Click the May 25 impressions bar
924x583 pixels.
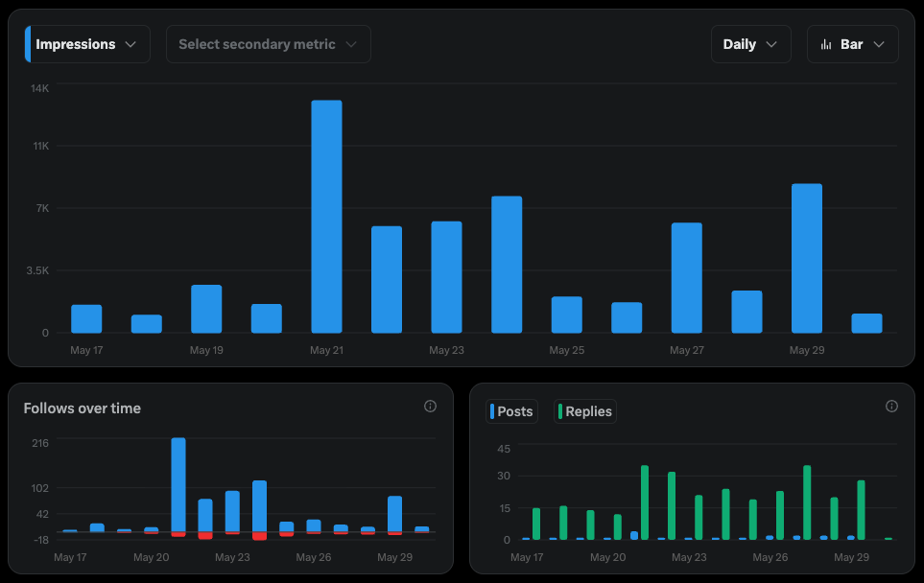[567, 315]
